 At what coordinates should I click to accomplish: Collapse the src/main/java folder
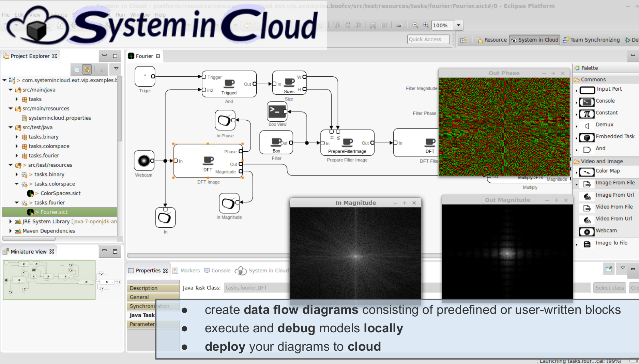pos(11,90)
